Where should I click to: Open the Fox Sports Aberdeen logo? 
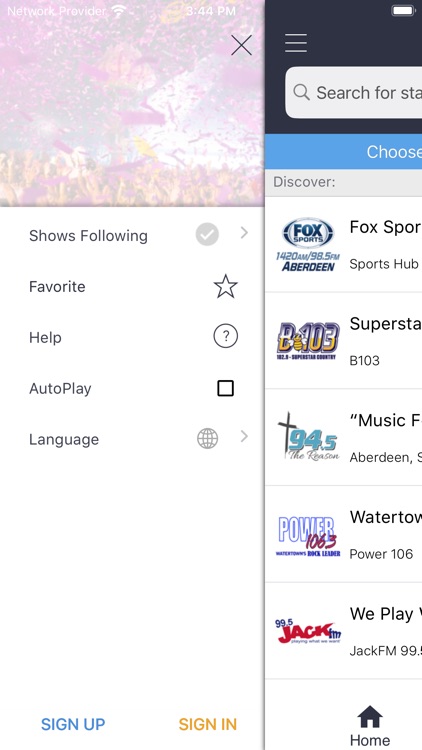308,244
